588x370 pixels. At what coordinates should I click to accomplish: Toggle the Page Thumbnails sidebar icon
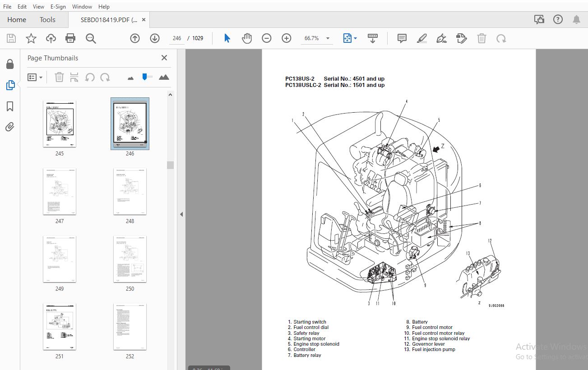click(10, 85)
